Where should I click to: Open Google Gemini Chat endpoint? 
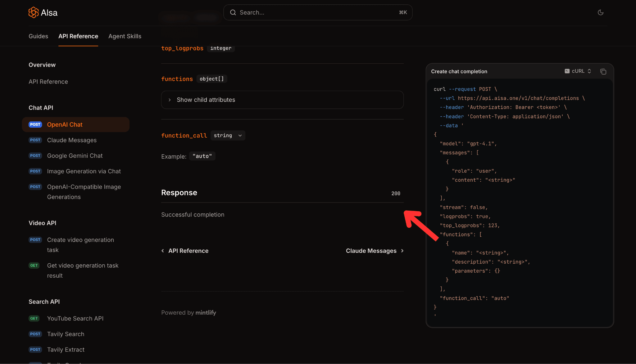pos(75,156)
